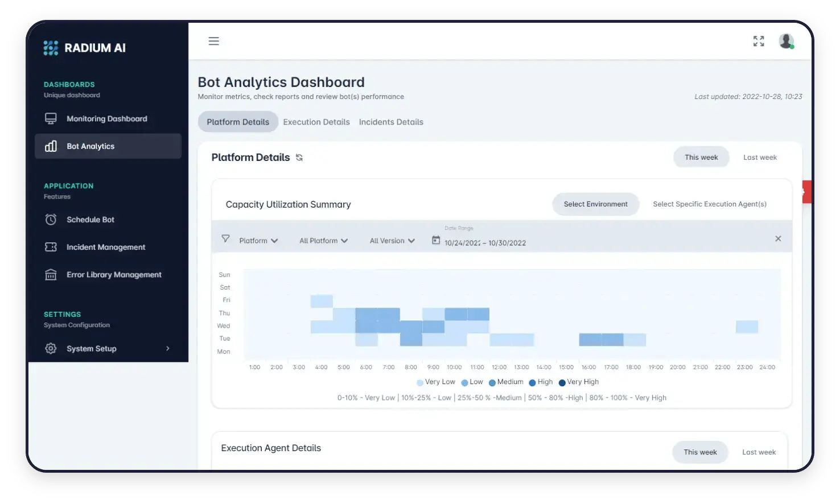Image resolution: width=840 pixels, height=504 pixels.
Task: Select This week for Execution Agent Details
Action: [x=700, y=452]
